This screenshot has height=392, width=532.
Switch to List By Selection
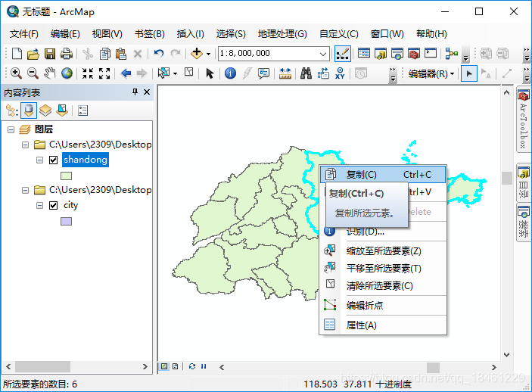click(x=62, y=110)
